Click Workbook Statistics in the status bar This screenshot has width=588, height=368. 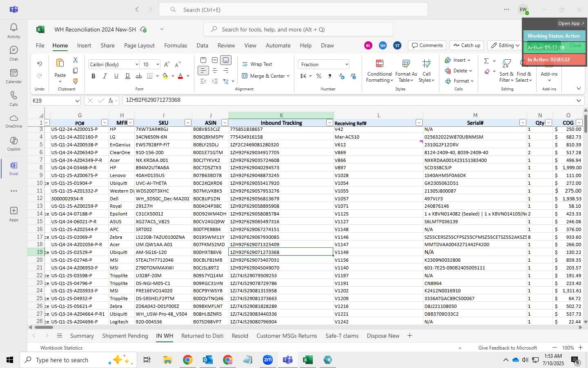click(x=61, y=348)
